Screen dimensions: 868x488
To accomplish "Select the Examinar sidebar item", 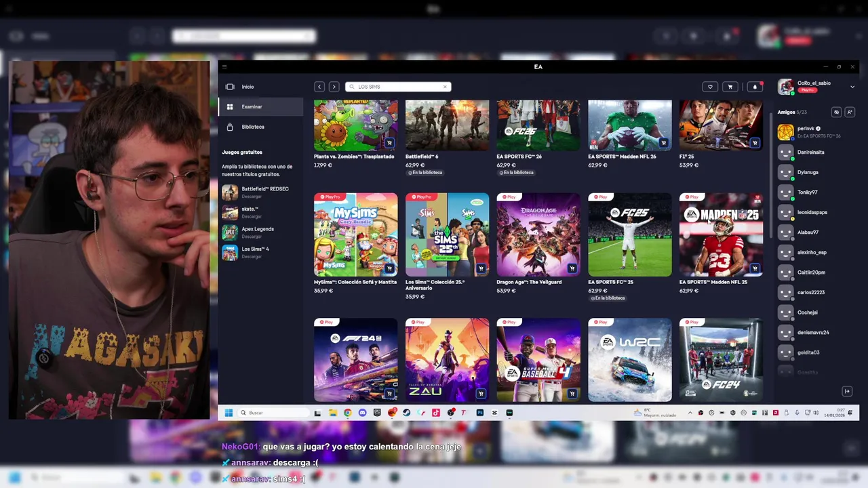I will 260,106.
